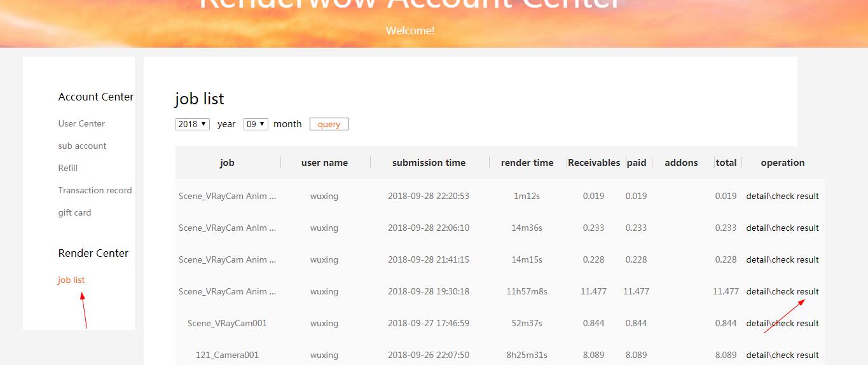The image size is (868, 365).
Task: Open detail\check result for 22:20:53 job
Action: point(782,196)
